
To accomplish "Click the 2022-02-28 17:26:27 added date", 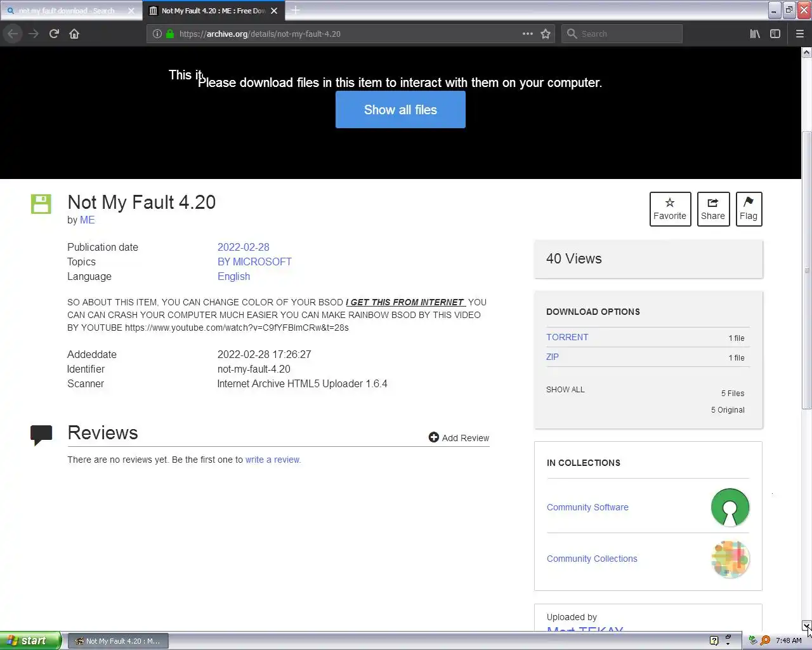I will (x=264, y=354).
